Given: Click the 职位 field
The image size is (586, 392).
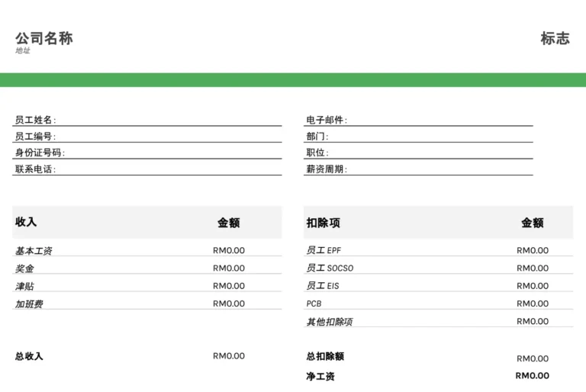Looking at the screenshot, I should point(431,153).
